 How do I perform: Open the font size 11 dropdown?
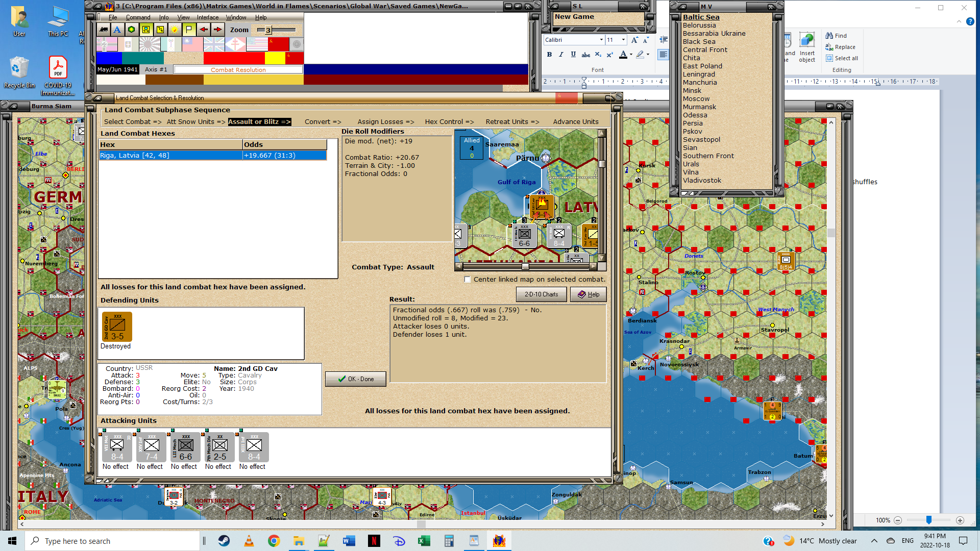coord(623,40)
